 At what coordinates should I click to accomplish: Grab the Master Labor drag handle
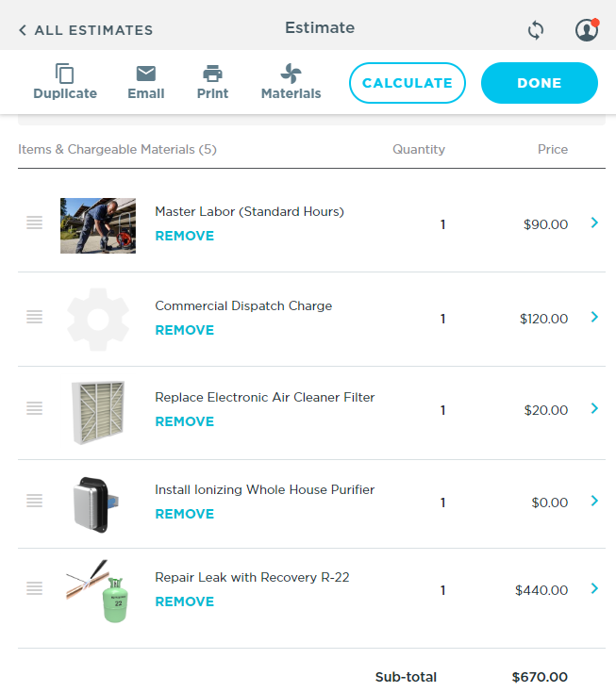pyautogui.click(x=35, y=222)
